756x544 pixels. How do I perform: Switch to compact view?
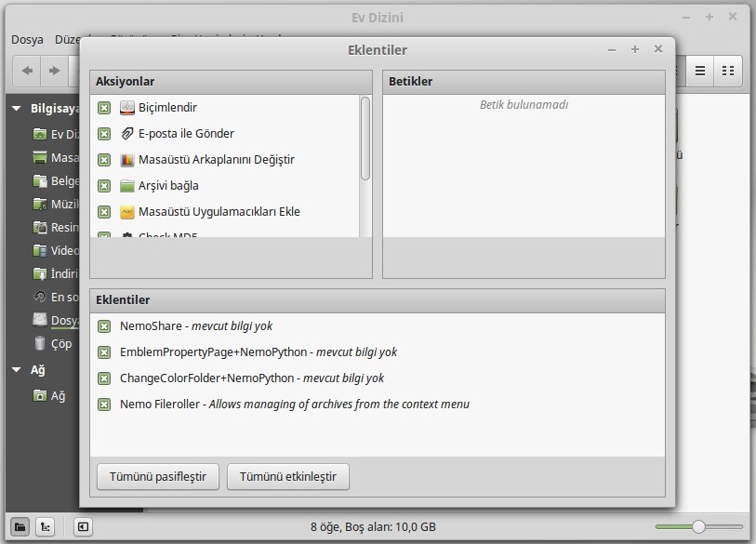(x=727, y=70)
